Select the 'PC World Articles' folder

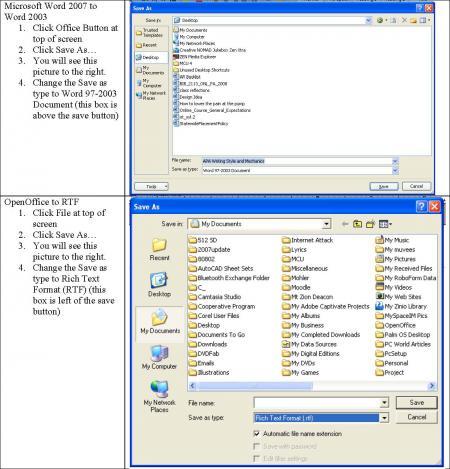tap(403, 344)
